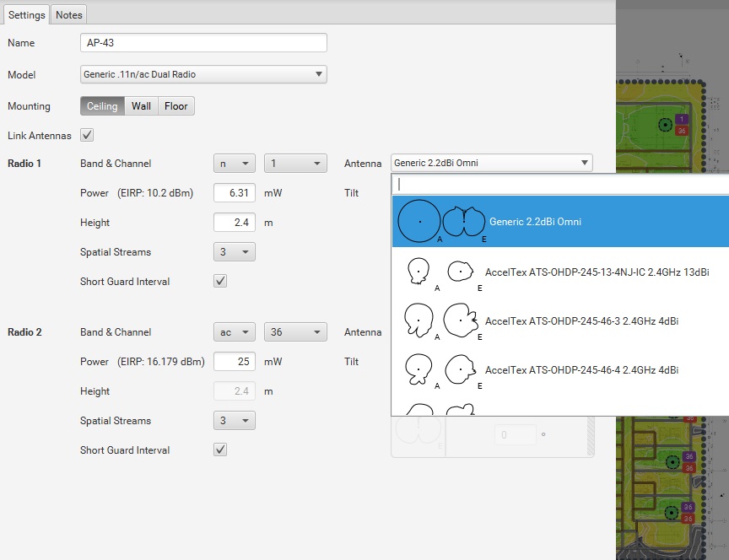Click red channel 36 badge near top AP
729x560 pixels.
tap(682, 131)
